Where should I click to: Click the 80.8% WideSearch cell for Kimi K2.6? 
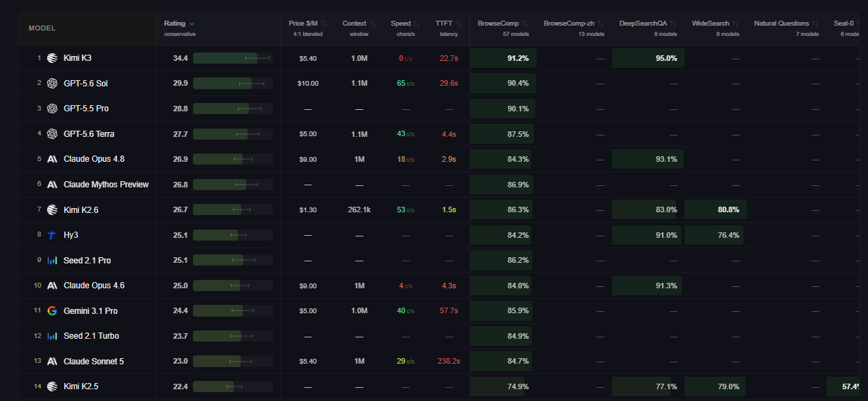[716, 209]
